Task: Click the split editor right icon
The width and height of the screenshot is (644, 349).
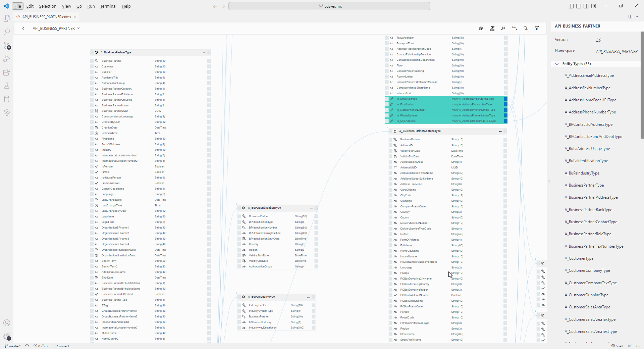Action: point(630,17)
